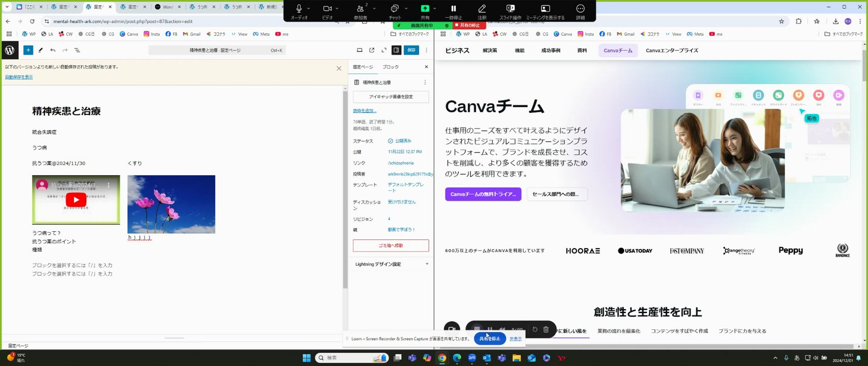Open Canva 機能 menu
The width and height of the screenshot is (868, 366).
coord(519,50)
